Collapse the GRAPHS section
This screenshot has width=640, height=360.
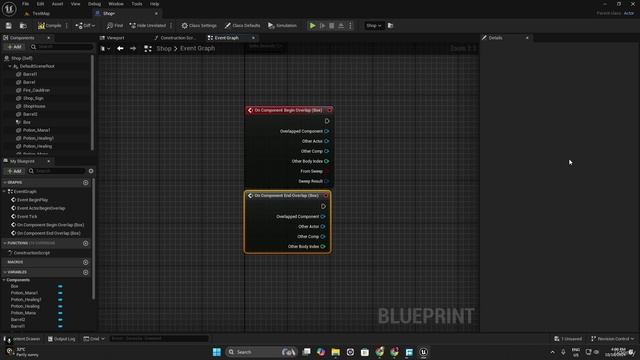[x=5, y=182]
